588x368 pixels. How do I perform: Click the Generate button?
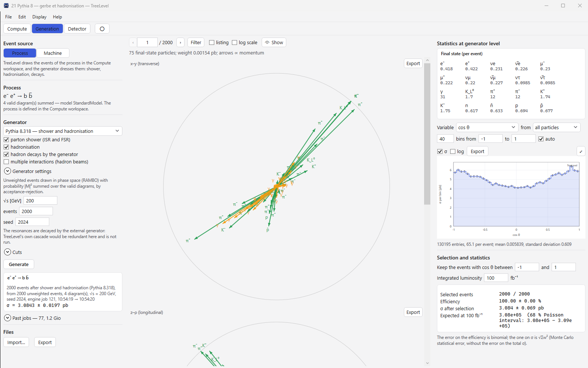pos(19,264)
